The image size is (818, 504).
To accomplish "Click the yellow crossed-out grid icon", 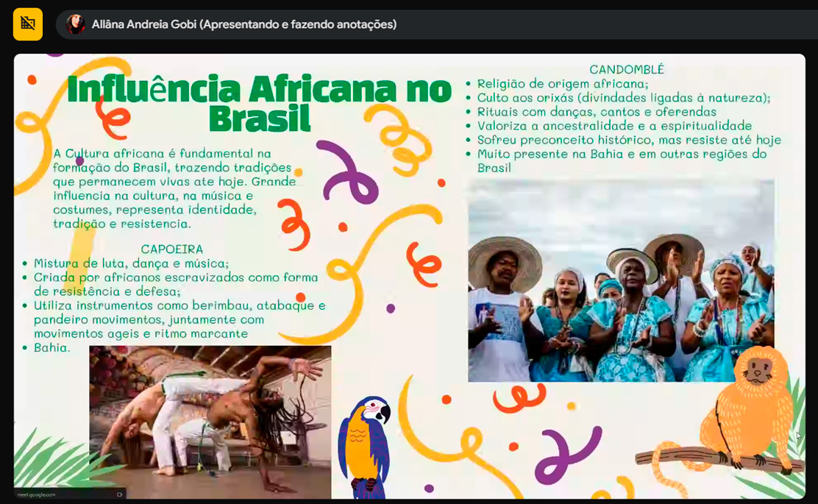I will pyautogui.click(x=28, y=24).
